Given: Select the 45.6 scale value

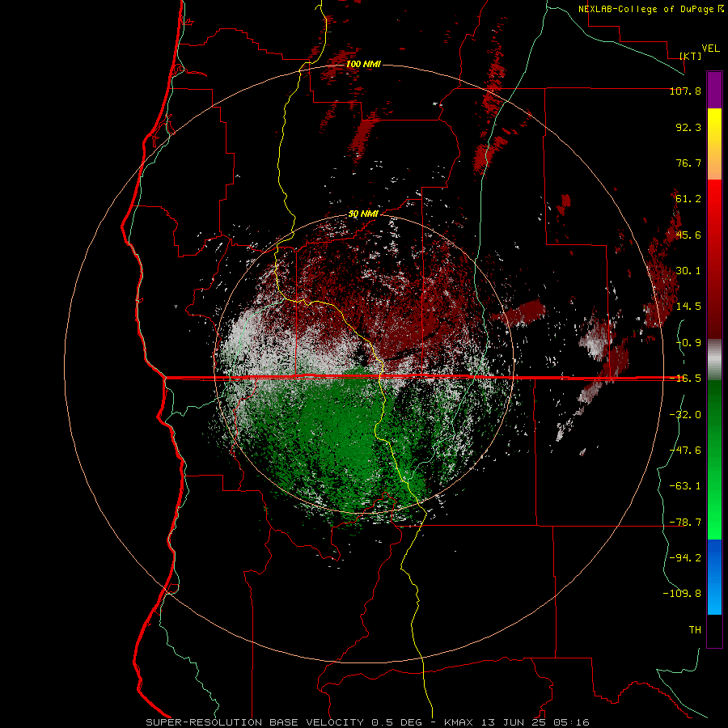Looking at the screenshot, I should coord(688,235).
